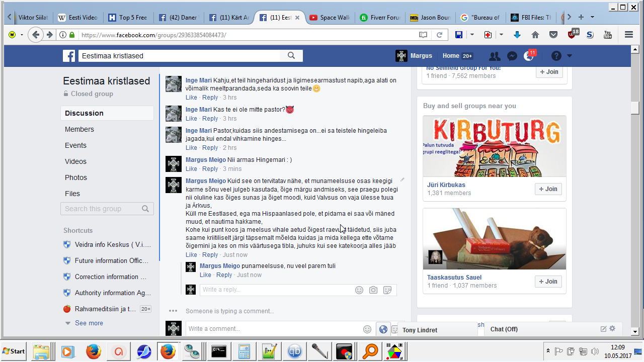Like Margus Meigo's Nii armas Hingemari comment
644x362 pixels.
tap(191, 169)
